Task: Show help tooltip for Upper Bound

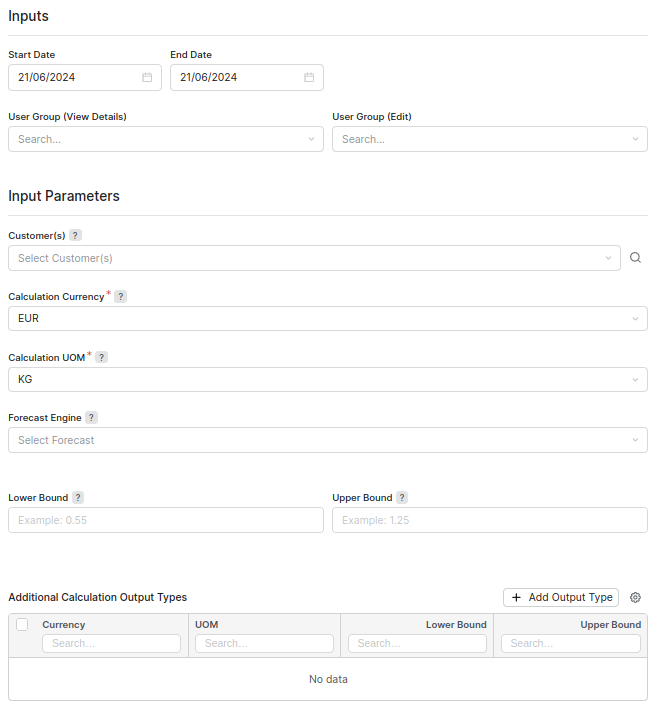Action: tap(402, 498)
